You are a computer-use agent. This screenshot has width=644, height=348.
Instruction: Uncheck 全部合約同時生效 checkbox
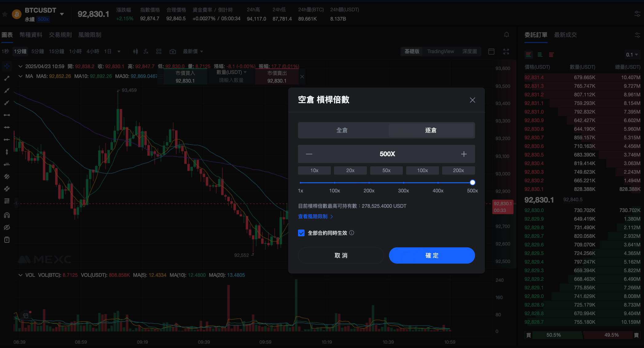point(301,233)
